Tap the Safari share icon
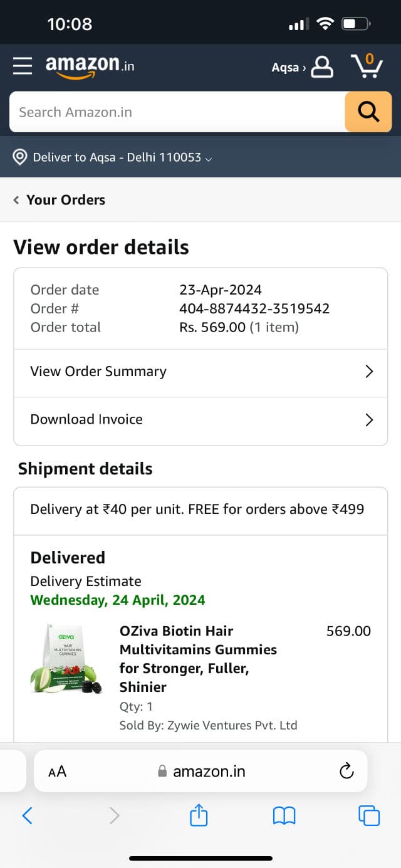This screenshot has height=868, width=401. 199,815
